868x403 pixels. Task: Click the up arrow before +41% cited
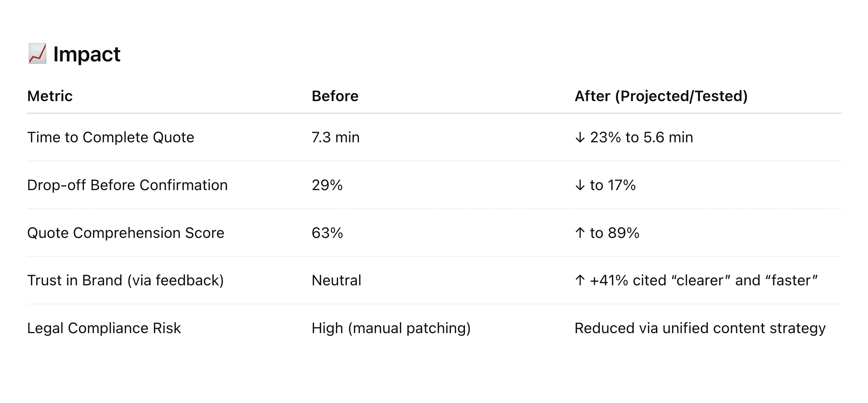580,281
